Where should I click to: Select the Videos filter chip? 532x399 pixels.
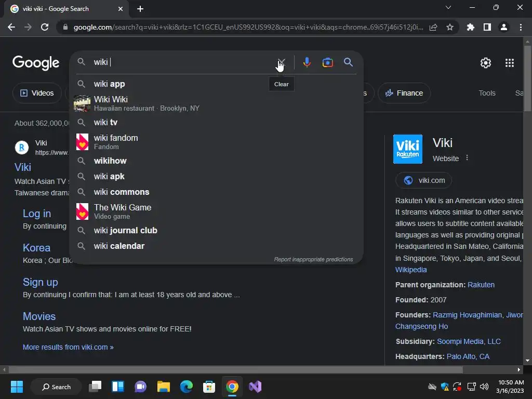[x=37, y=93]
